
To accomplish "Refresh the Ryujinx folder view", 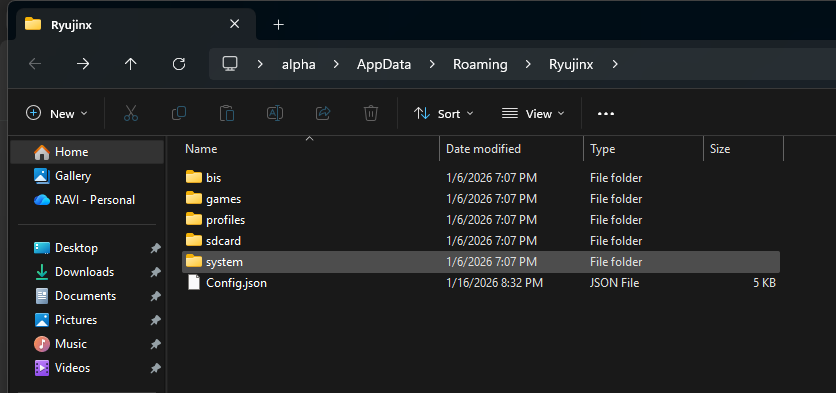I will [x=179, y=65].
